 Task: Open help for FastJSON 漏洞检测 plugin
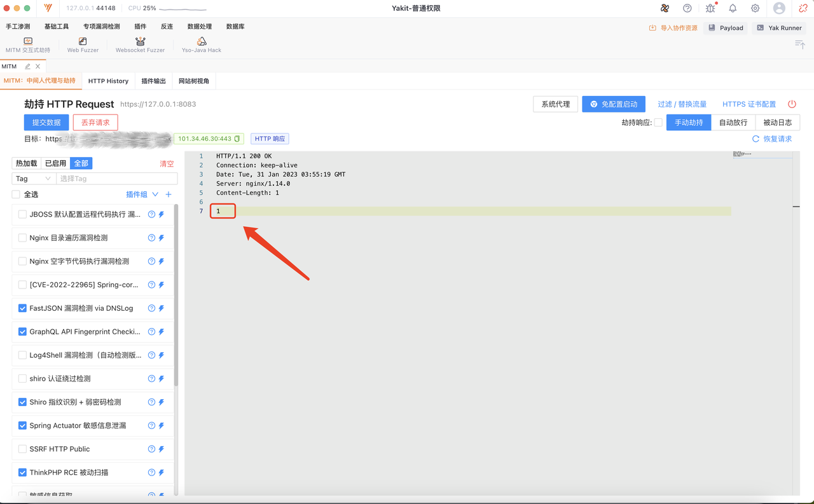pyautogui.click(x=151, y=308)
